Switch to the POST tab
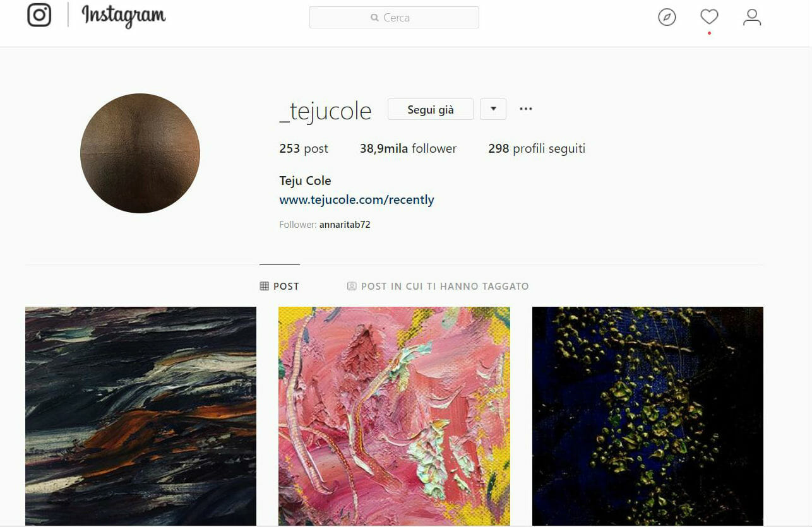 click(280, 286)
